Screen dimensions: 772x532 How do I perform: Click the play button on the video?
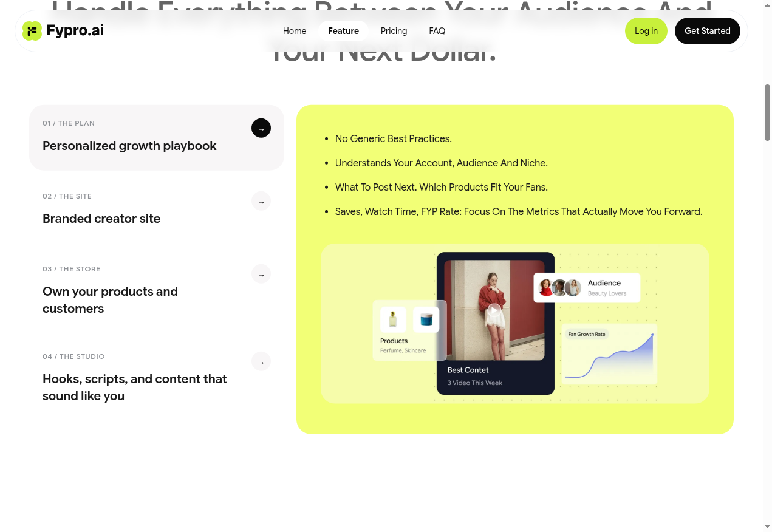(x=494, y=310)
